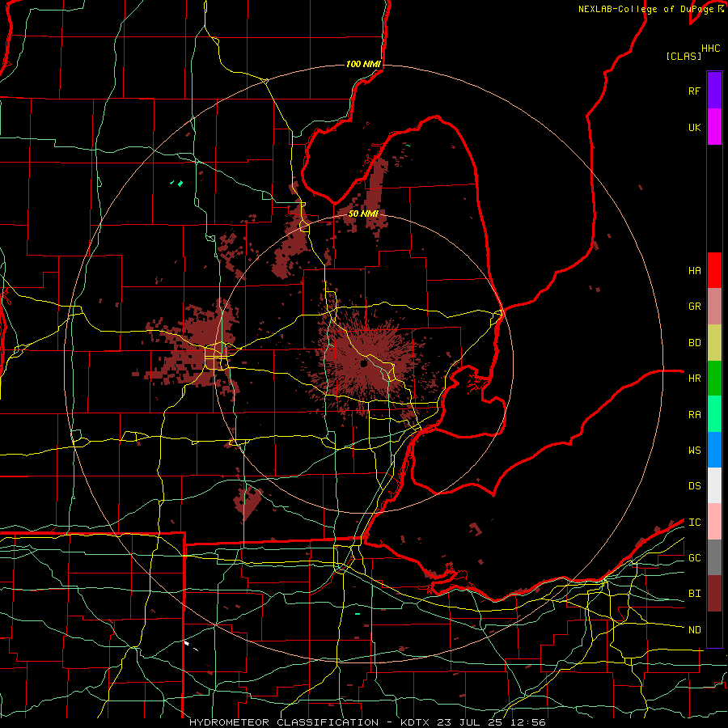Screen dimensions: 728x728
Task: Click the RF legend label
Action: pos(694,91)
